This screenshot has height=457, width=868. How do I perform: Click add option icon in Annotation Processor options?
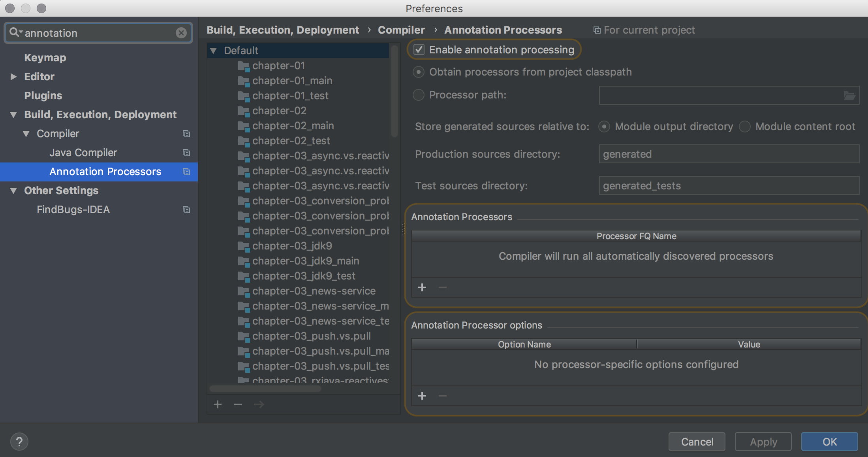click(422, 395)
